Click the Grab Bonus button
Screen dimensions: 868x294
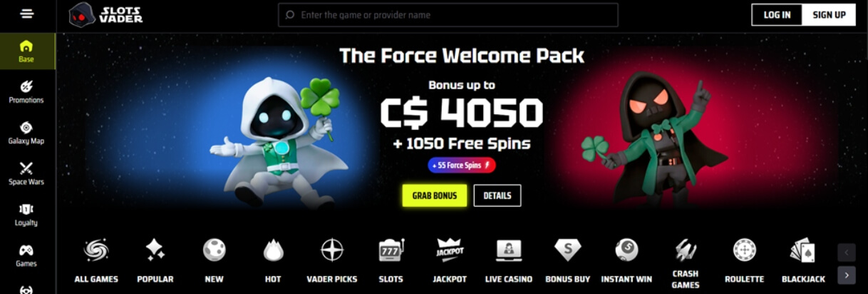[x=435, y=196]
